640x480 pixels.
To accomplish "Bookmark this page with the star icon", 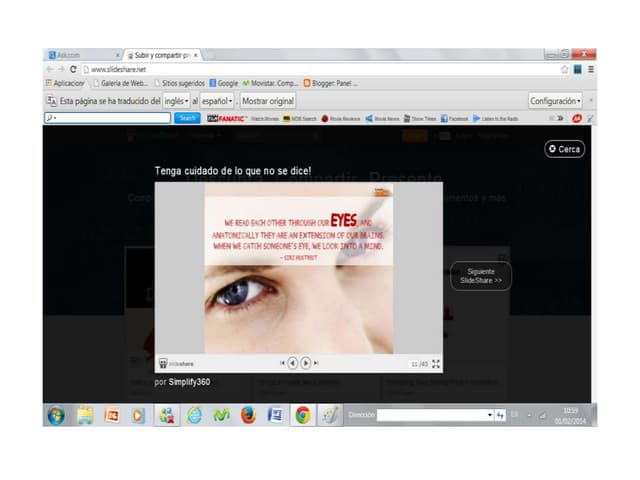I will (x=564, y=69).
